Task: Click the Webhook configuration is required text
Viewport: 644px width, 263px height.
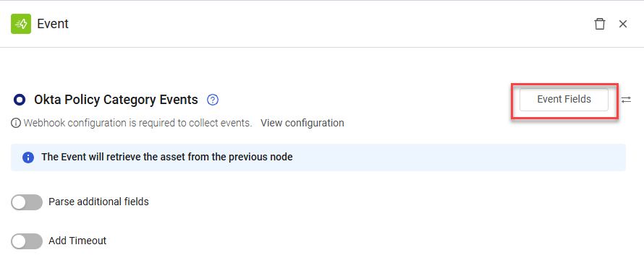Action: tap(137, 123)
